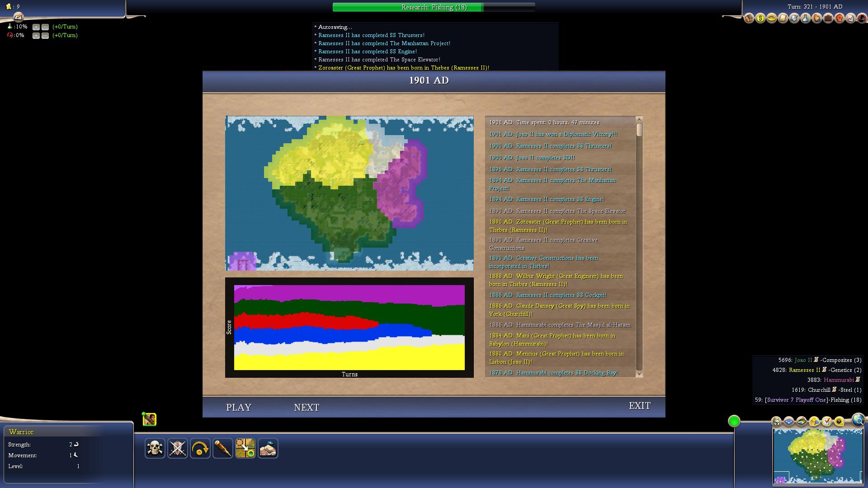
Task: Click 'Hammurabi completes The Masjid al-Haram' entry
Action: [x=560, y=325]
